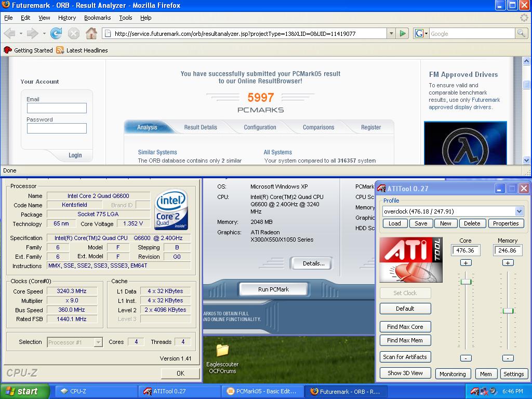The height and width of the screenshot is (399, 532).
Task: Decrease Memory clock with minus button
Action: coord(508,358)
